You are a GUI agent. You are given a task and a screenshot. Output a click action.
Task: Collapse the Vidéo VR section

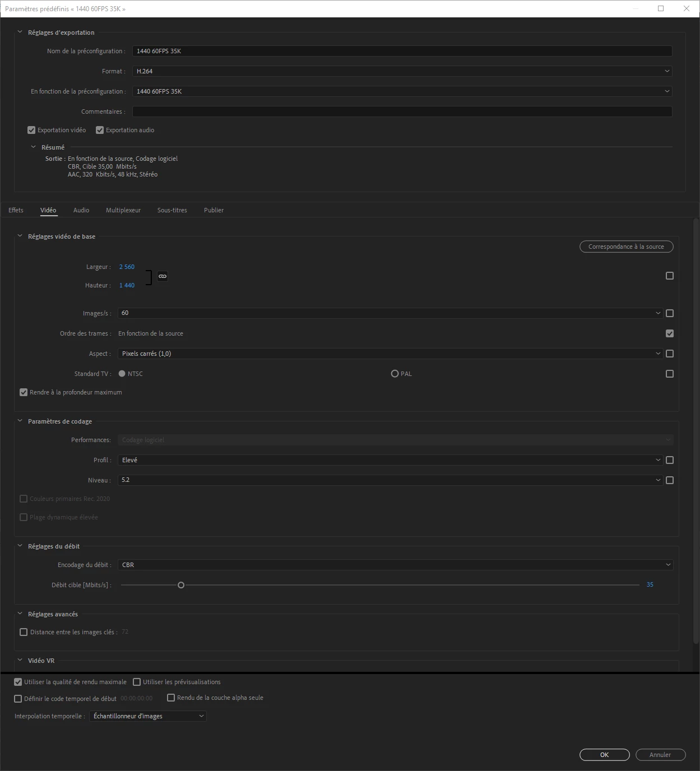20,661
